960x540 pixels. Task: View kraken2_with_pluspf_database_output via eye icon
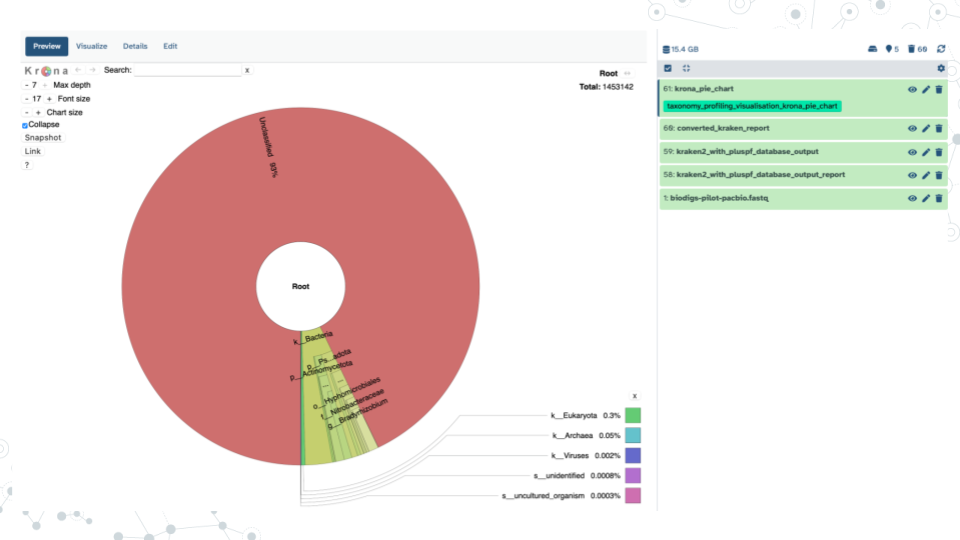click(912, 152)
